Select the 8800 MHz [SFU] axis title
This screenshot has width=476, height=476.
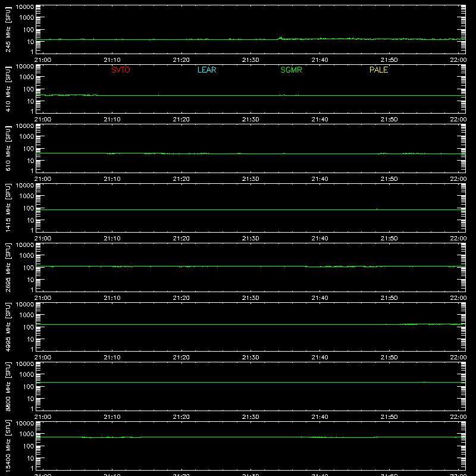(x=8, y=386)
